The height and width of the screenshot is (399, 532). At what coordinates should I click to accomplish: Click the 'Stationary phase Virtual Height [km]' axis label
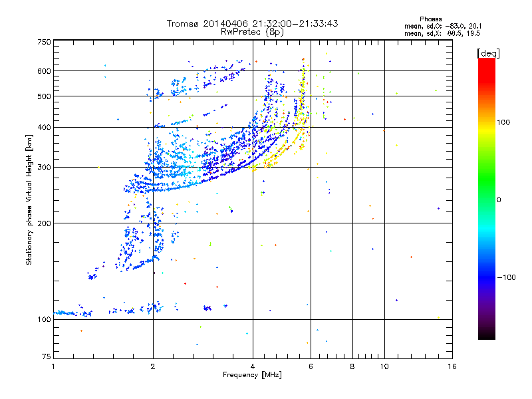[29, 199]
